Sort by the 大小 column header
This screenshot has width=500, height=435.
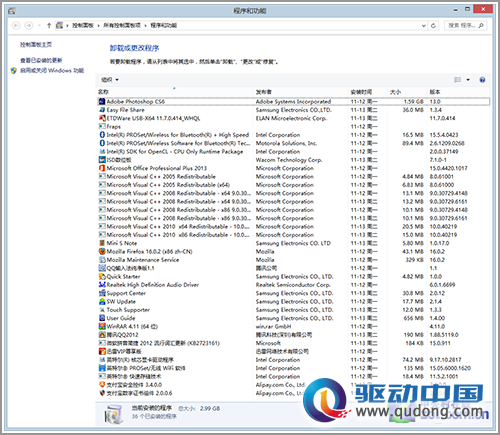[408, 92]
